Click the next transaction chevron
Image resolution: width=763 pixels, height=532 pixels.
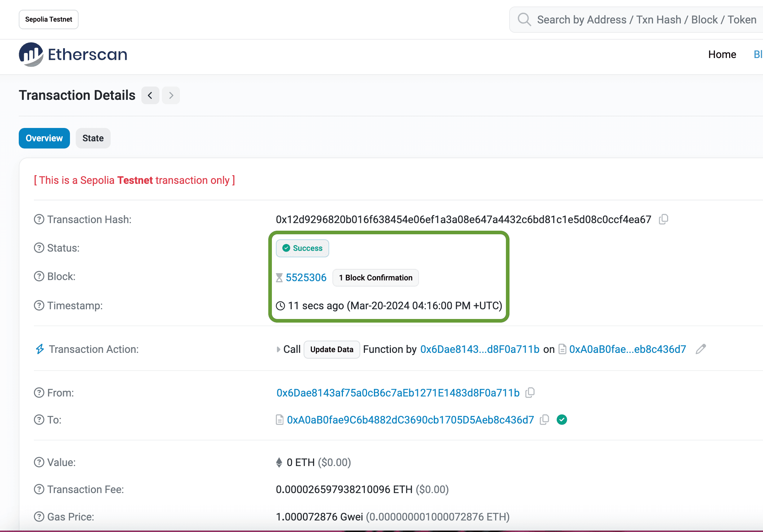[171, 95]
